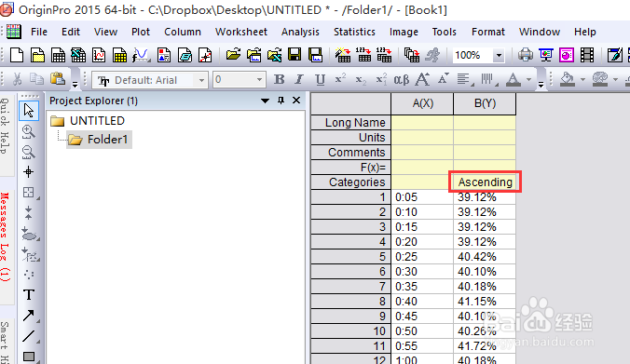Image resolution: width=630 pixels, height=364 pixels.
Task: Toggle auto-hide pin on Project Explorer
Action: pyautogui.click(x=281, y=101)
